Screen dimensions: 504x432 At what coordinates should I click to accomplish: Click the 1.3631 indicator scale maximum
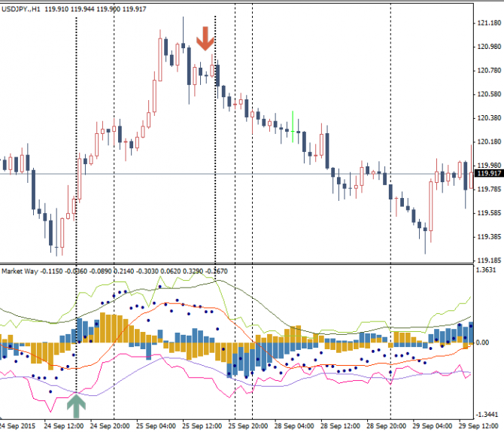489,269
